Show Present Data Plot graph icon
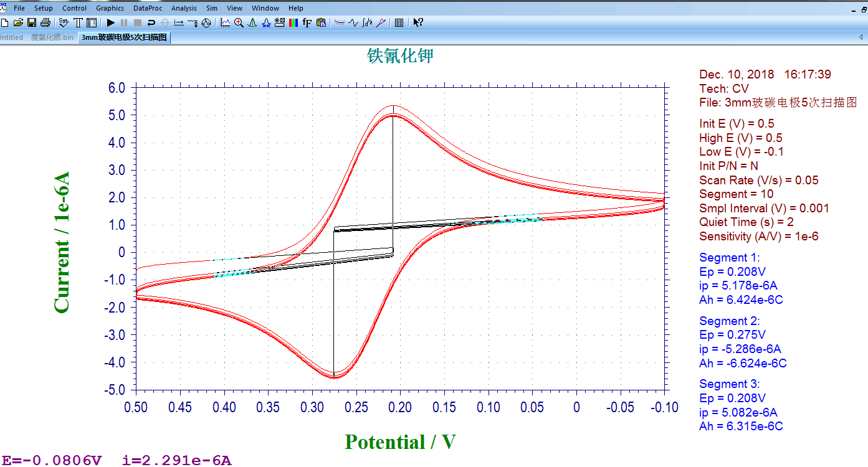Image resolution: width=868 pixels, height=467 pixels. (x=224, y=22)
